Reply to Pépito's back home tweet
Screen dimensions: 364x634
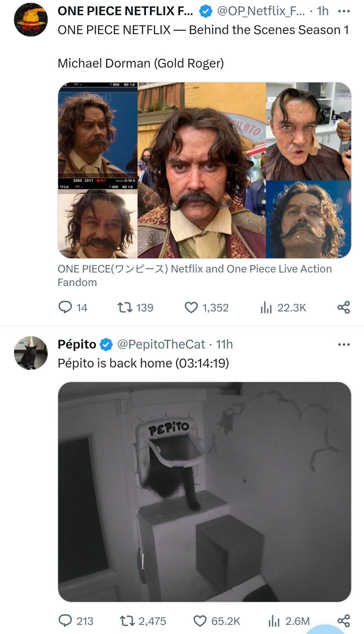point(65,621)
